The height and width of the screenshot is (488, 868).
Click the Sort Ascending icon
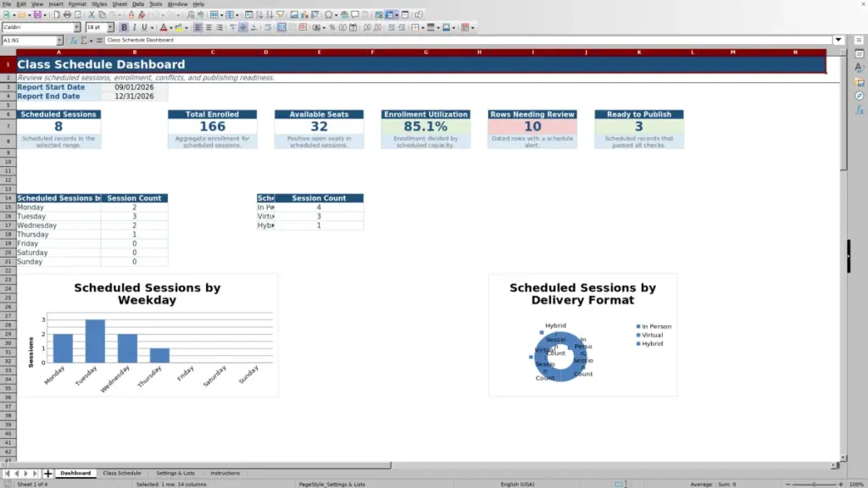click(259, 14)
